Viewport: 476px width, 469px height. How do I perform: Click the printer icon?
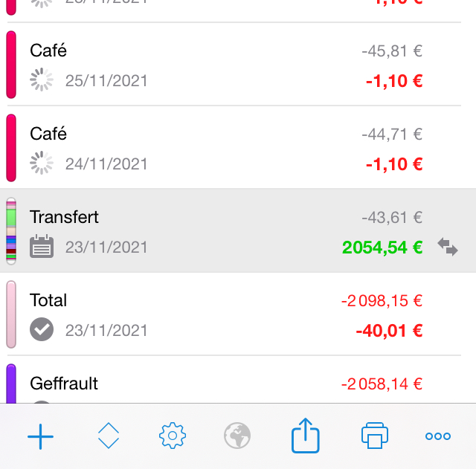(x=374, y=436)
